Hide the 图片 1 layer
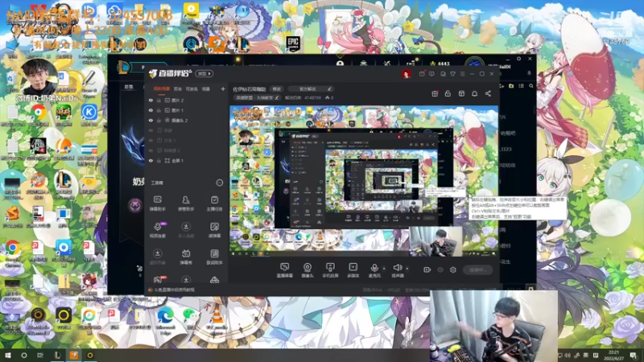644x362 pixels. tap(151, 110)
